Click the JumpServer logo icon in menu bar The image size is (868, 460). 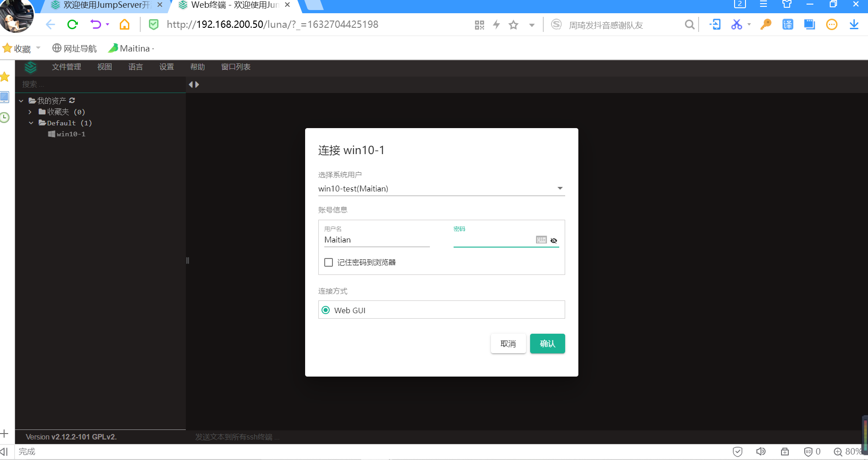pos(31,67)
